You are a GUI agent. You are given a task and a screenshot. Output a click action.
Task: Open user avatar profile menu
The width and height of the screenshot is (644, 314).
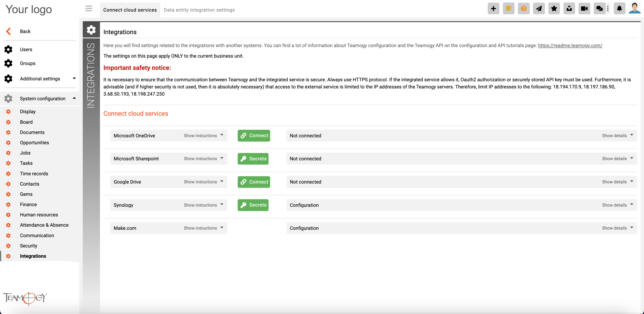(x=635, y=8)
